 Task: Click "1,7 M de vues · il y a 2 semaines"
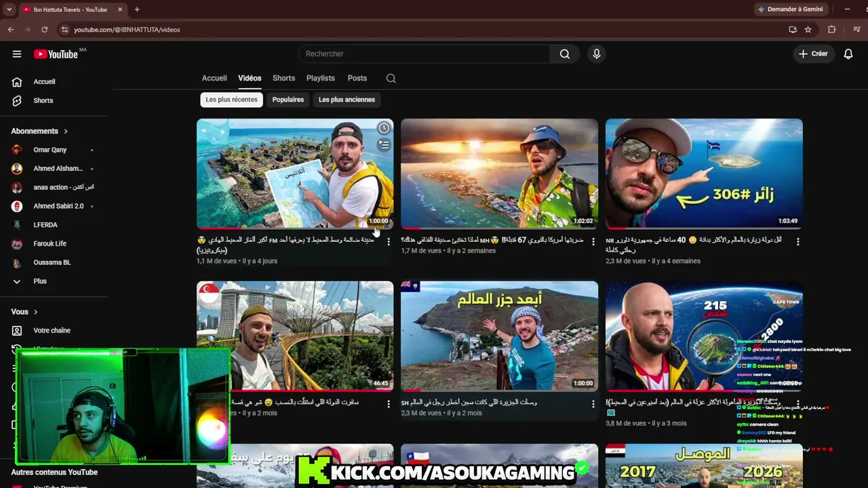[x=448, y=251]
